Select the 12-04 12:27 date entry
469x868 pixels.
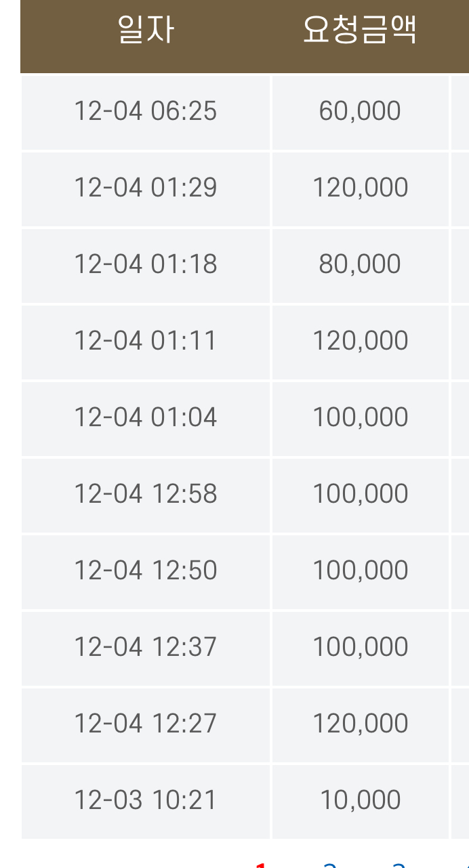[146, 724]
